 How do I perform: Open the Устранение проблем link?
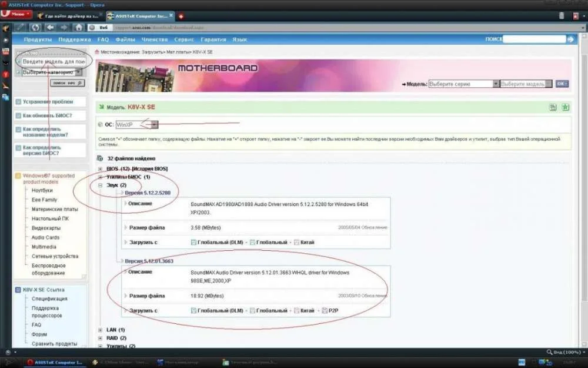pos(48,102)
